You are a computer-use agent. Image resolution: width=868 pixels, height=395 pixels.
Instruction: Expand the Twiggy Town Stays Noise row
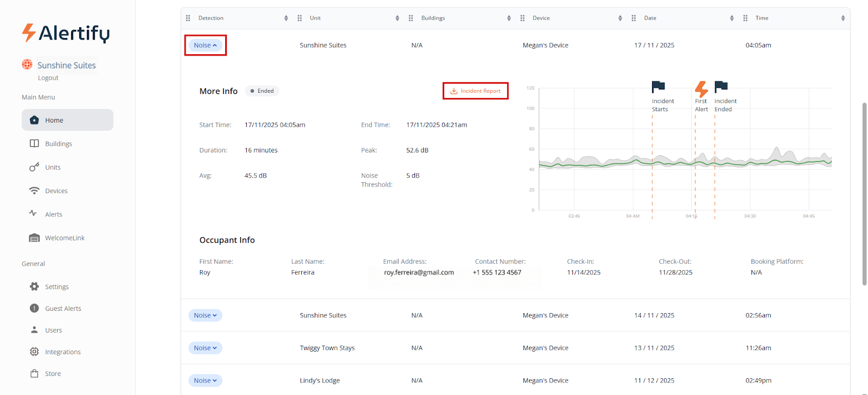pos(205,348)
